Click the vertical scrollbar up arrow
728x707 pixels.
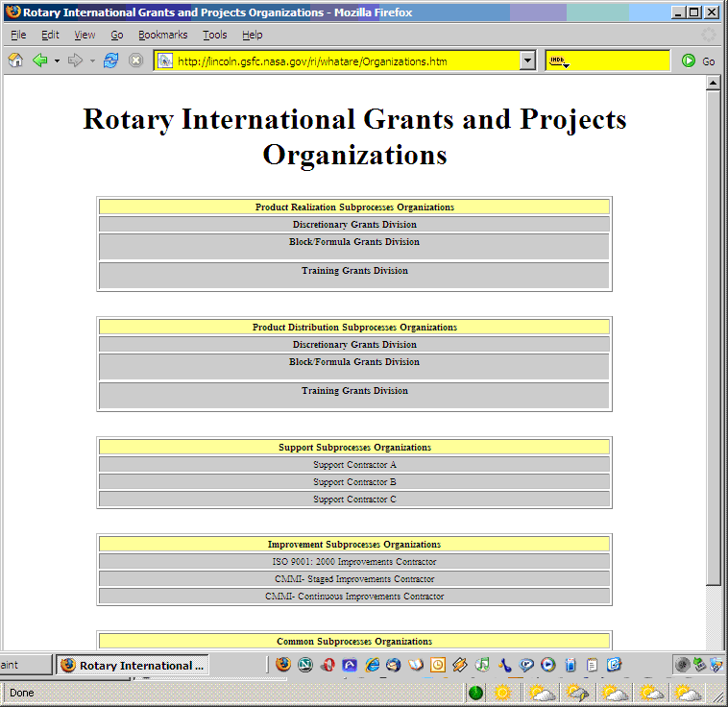pos(714,84)
